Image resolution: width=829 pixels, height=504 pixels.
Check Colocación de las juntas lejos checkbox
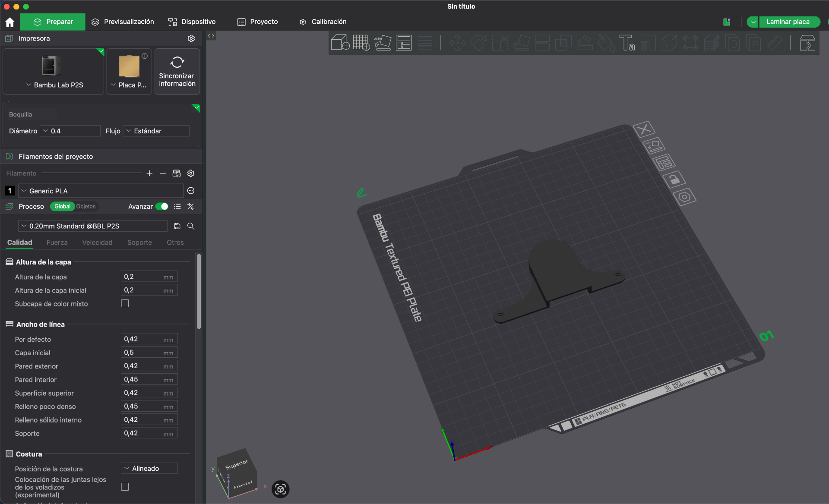(125, 487)
